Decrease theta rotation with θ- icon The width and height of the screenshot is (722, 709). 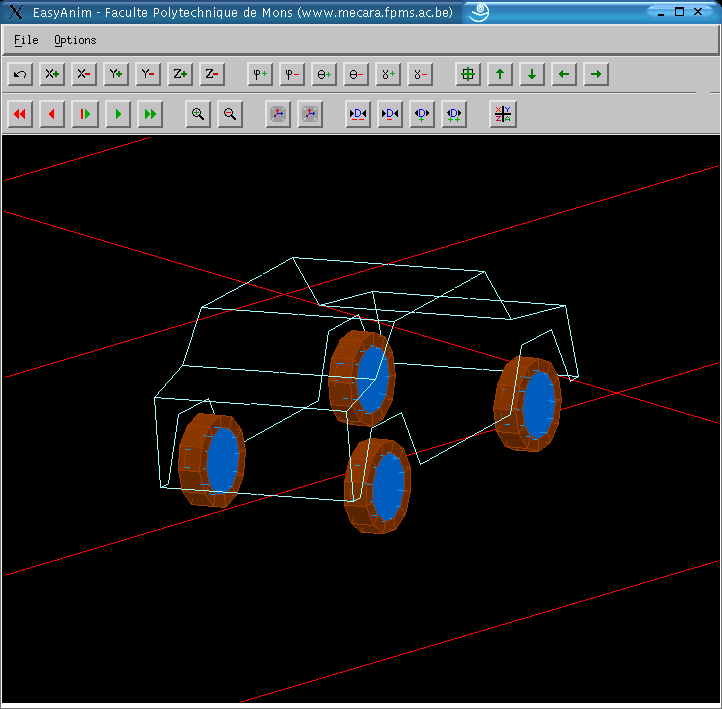point(356,74)
